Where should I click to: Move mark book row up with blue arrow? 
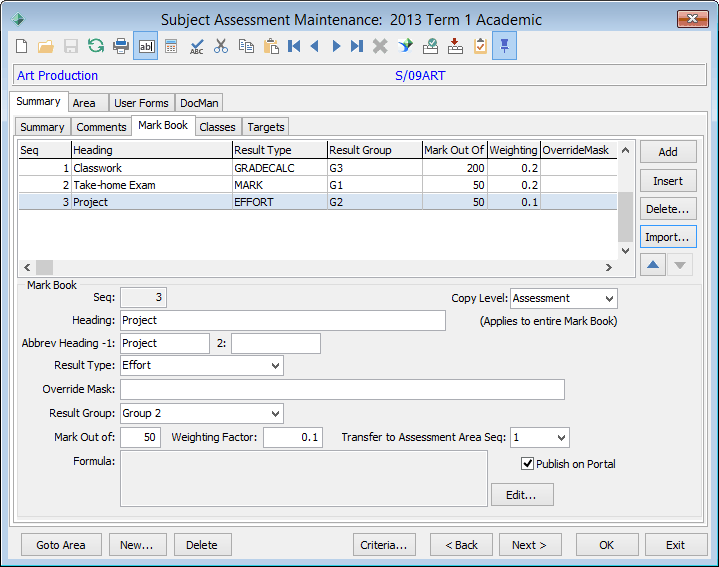point(653,265)
